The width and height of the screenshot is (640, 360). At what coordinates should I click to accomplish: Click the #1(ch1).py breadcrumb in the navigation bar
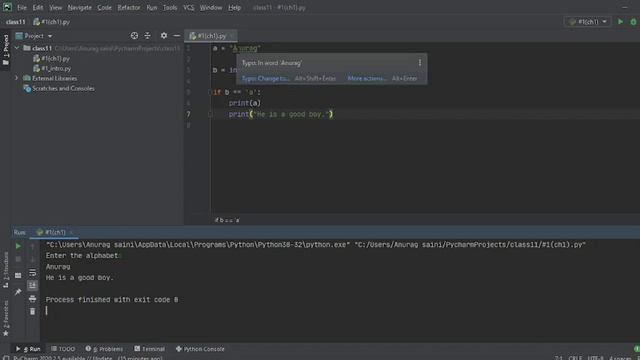[52, 22]
